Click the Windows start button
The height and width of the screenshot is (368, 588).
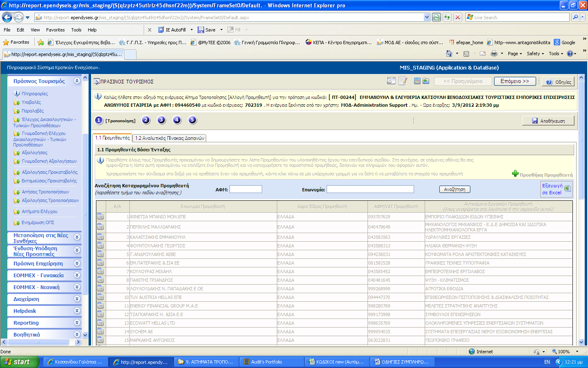coord(20,362)
